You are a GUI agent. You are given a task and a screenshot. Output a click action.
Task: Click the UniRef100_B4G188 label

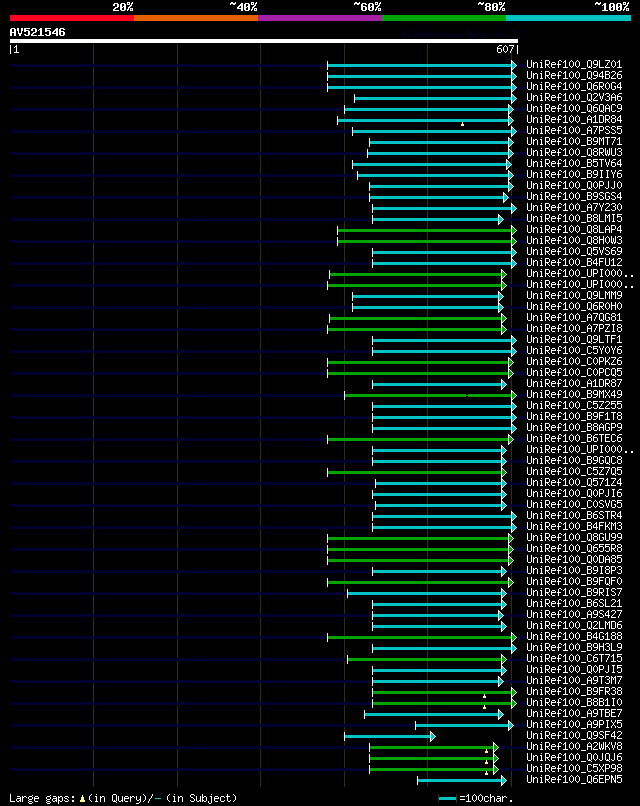coord(574,636)
